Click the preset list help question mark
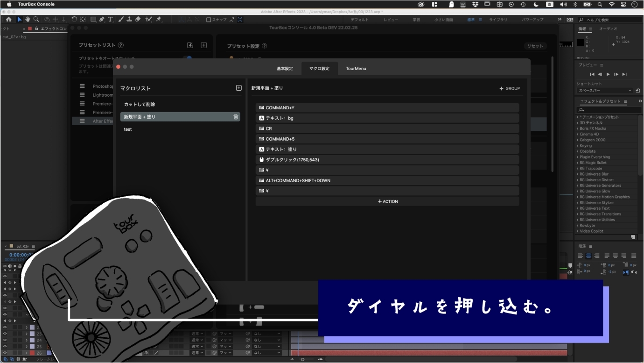This screenshot has height=363, width=644. (121, 45)
